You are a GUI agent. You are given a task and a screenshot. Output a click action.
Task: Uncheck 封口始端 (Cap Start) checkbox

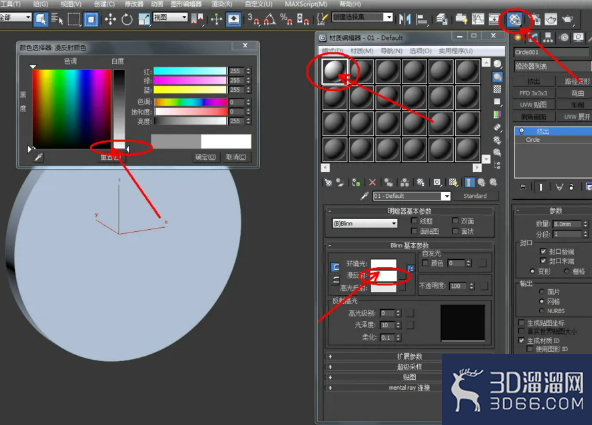(x=543, y=251)
